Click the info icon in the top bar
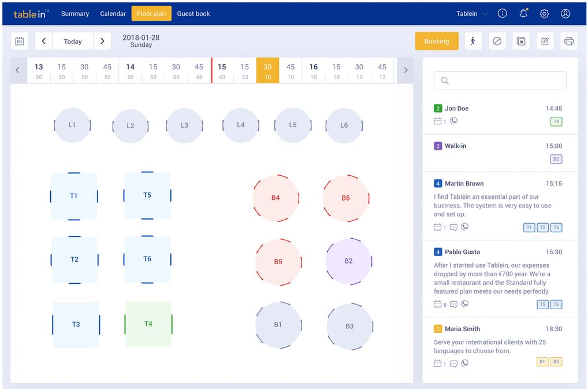Viewport: 588px width, 389px height. pos(502,13)
